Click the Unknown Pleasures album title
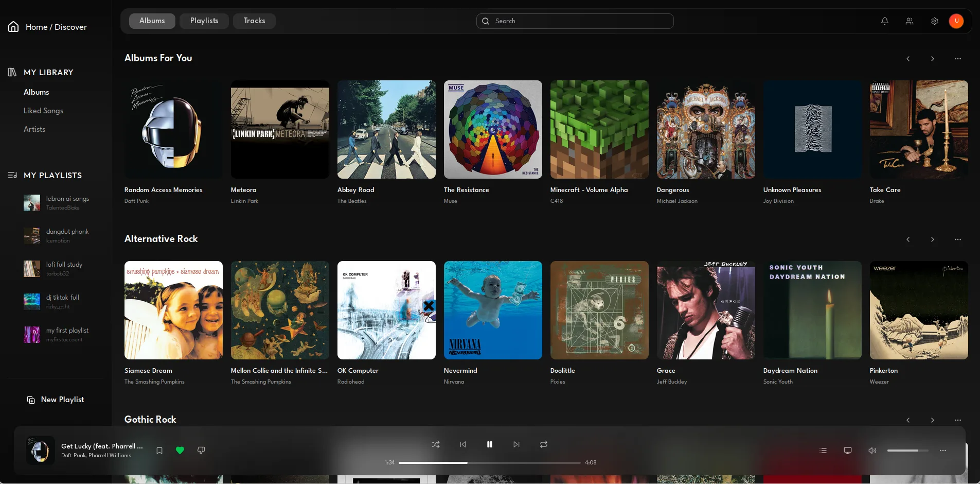This screenshot has height=484, width=980. (x=792, y=190)
